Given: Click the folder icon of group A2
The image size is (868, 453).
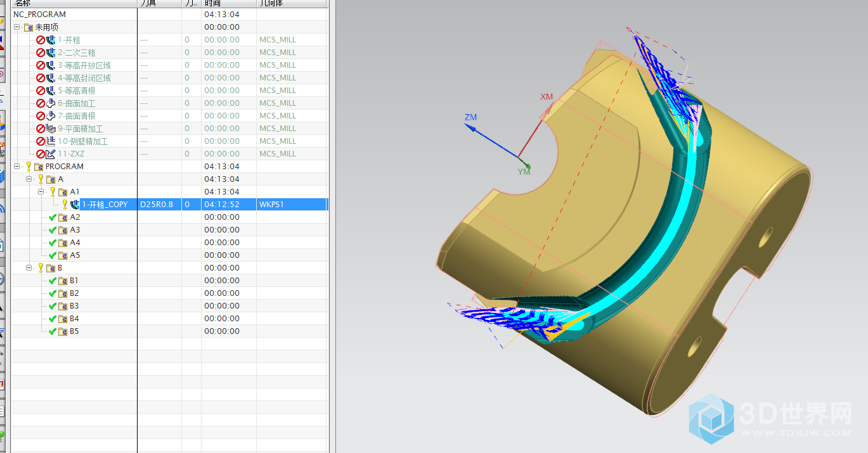Looking at the screenshot, I should [63, 217].
